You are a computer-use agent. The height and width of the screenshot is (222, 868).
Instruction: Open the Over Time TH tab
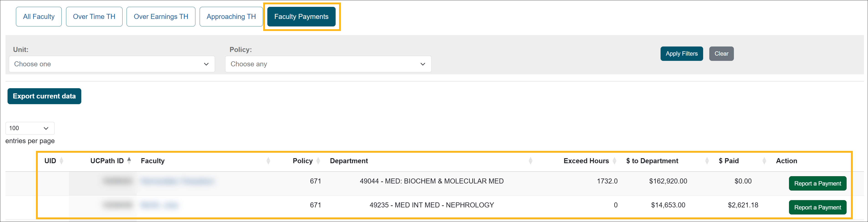(x=94, y=17)
